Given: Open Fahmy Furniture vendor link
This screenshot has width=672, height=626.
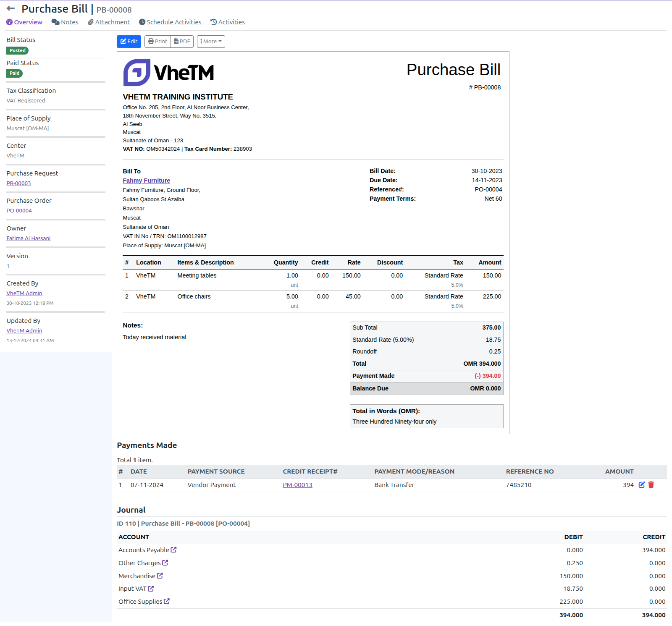Looking at the screenshot, I should pos(146,181).
